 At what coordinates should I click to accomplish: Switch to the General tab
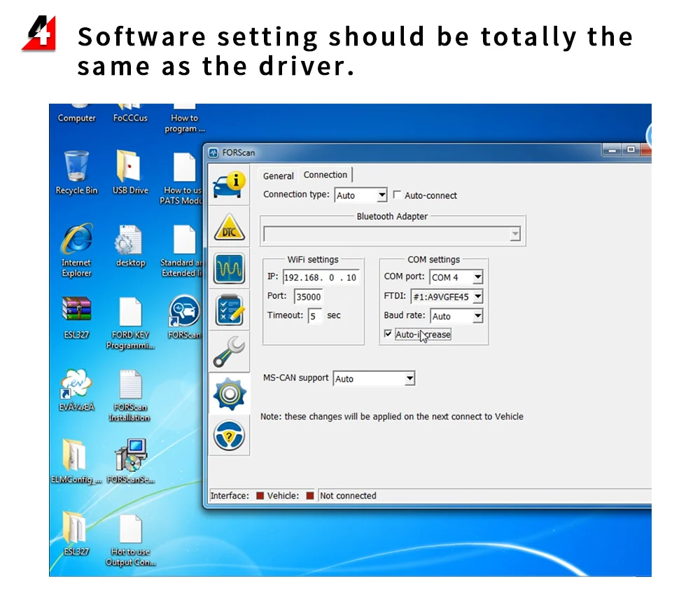278,176
